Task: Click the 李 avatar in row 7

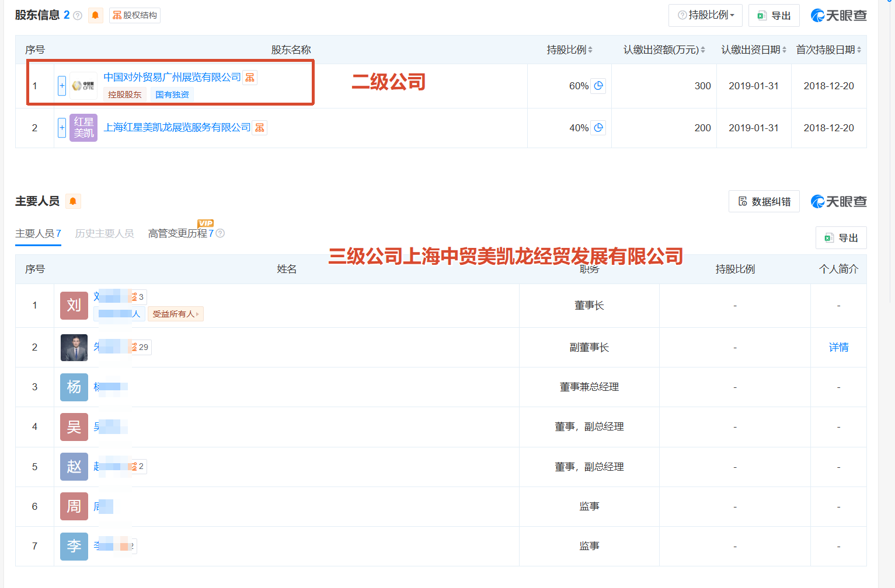Action: [x=74, y=547]
